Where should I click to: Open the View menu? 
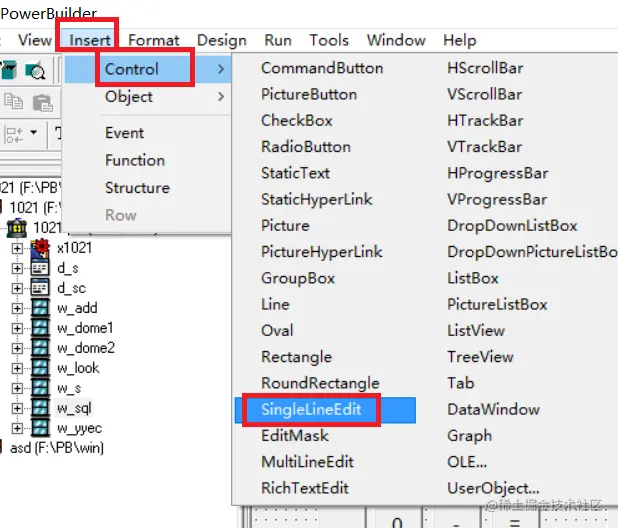pyautogui.click(x=35, y=40)
